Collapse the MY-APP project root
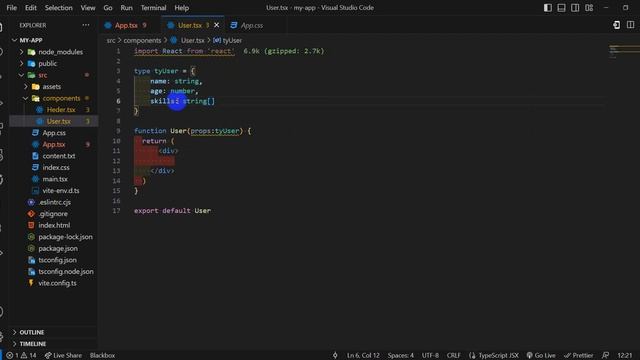The height and width of the screenshot is (360, 640). [x=14, y=40]
